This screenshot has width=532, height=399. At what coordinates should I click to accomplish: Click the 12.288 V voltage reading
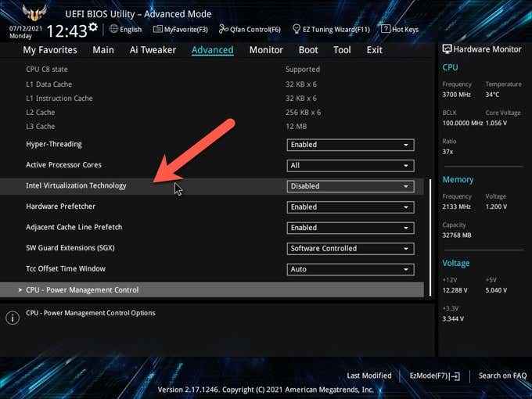pos(455,290)
